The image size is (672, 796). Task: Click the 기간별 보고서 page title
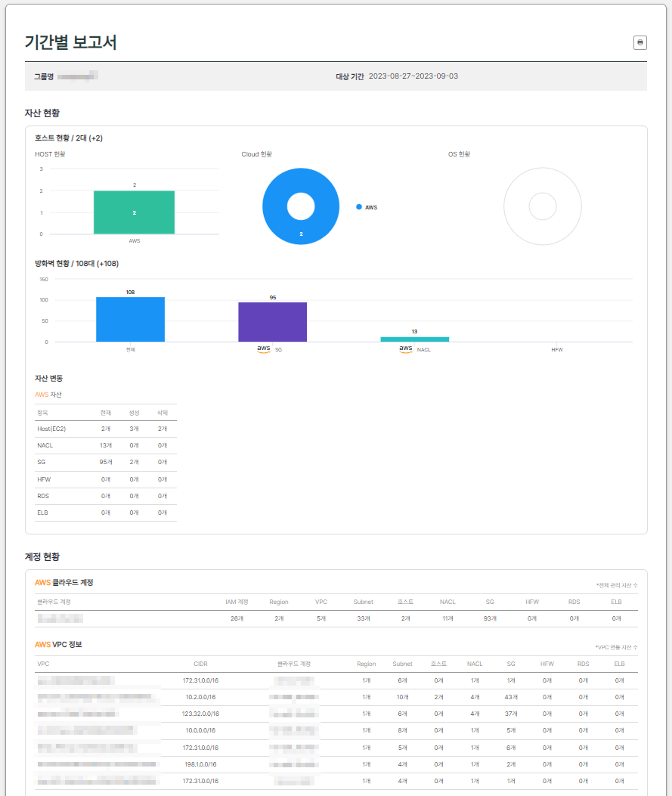(x=70, y=42)
